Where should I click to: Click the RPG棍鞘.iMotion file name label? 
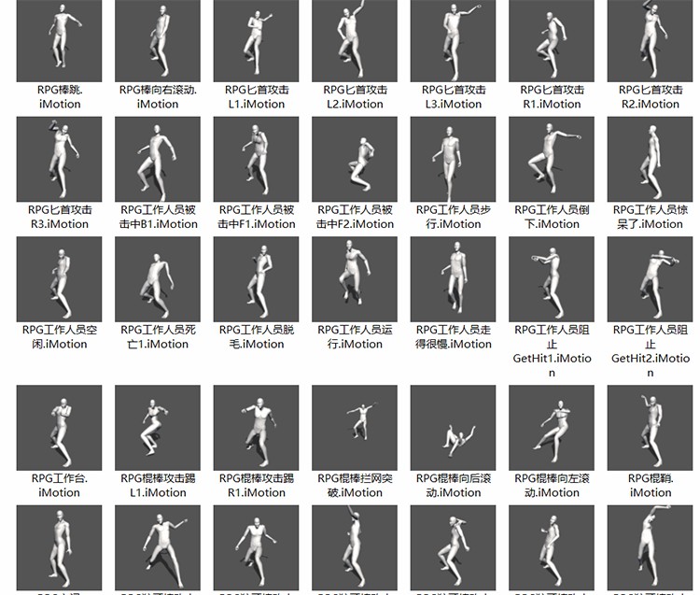tap(651, 486)
